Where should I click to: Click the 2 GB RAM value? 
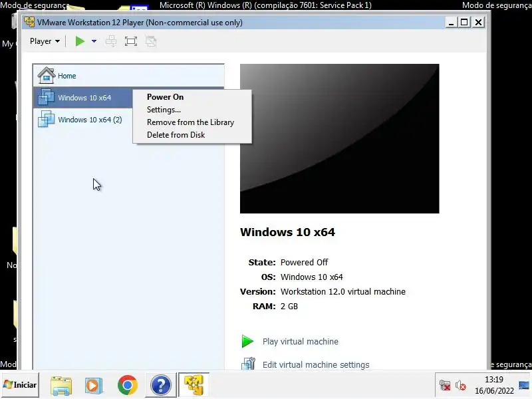pos(289,307)
